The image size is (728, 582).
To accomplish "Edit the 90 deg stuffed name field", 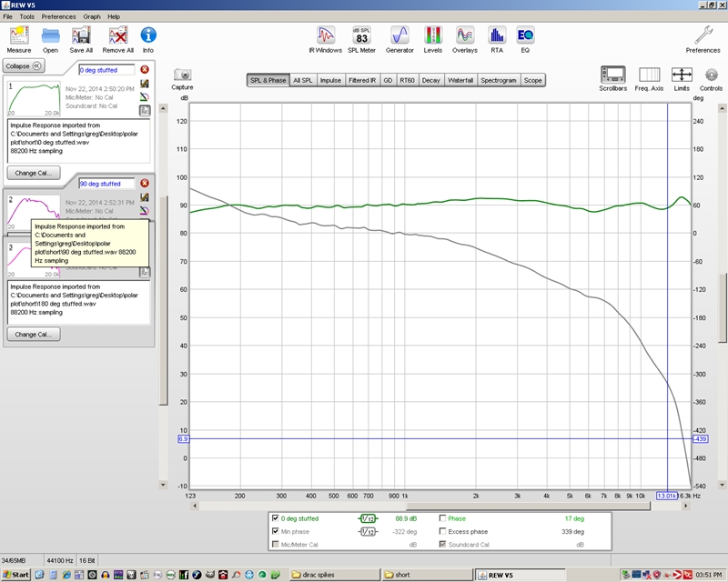I will coord(106,184).
